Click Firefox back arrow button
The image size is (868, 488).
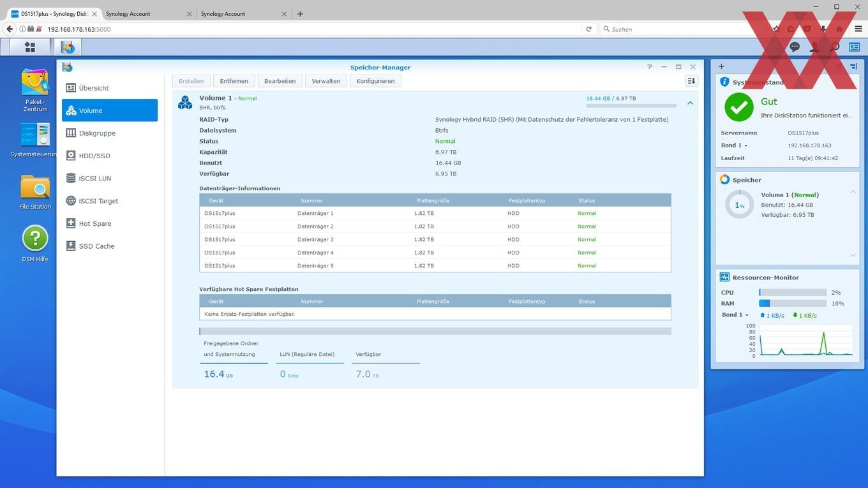9,29
